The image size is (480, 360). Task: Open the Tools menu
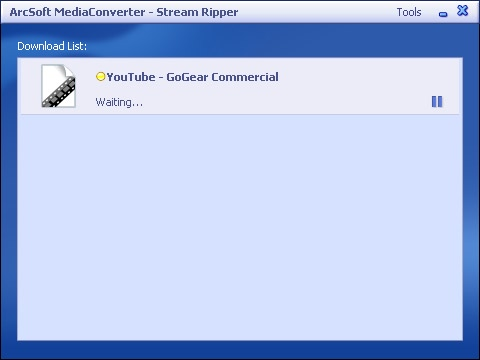click(x=409, y=12)
